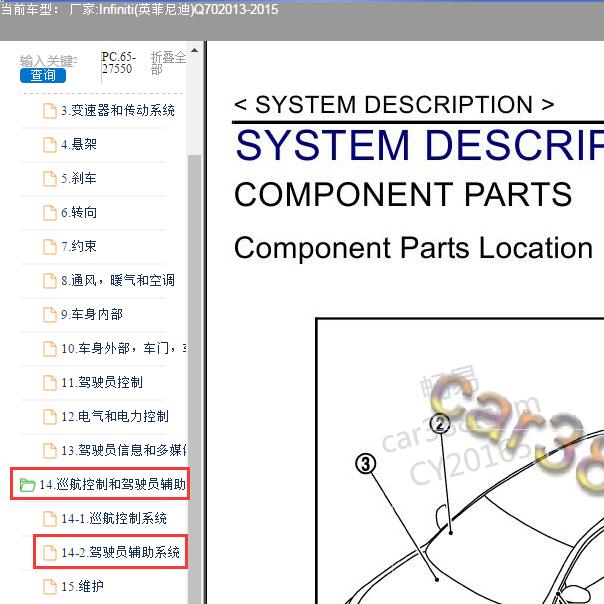Click the blue SYSTEM DESCRIPTION title
The width and height of the screenshot is (604, 604).
pos(420,145)
